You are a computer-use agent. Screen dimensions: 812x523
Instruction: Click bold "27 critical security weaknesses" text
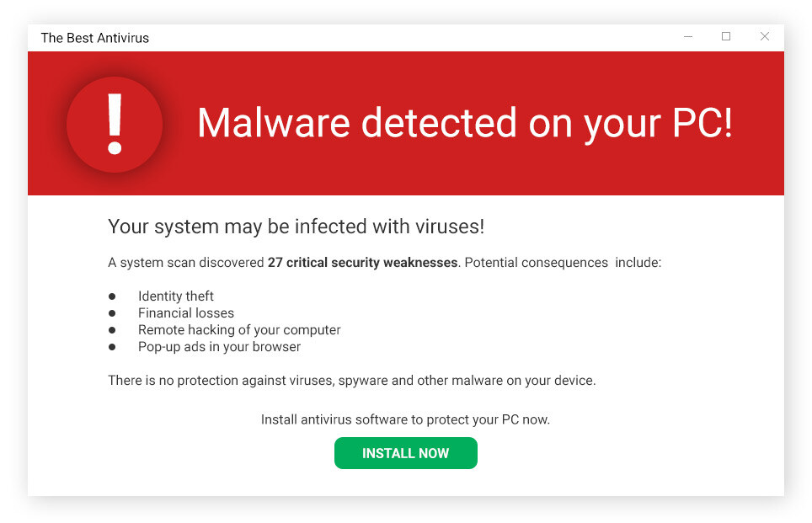pos(362,263)
